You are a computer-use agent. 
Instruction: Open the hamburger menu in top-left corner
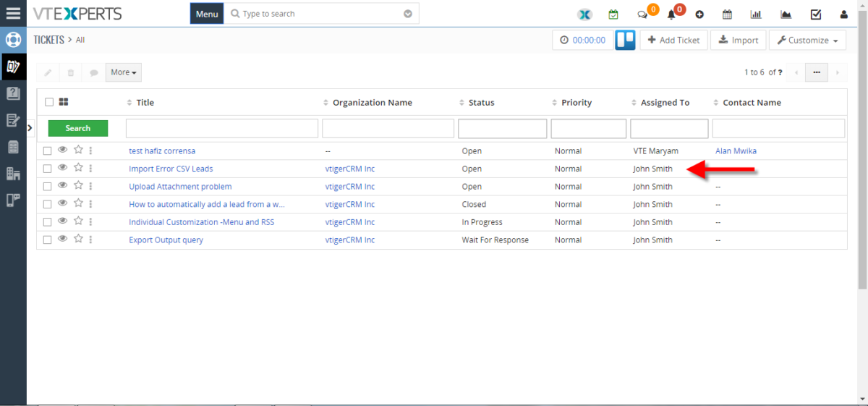tap(13, 14)
